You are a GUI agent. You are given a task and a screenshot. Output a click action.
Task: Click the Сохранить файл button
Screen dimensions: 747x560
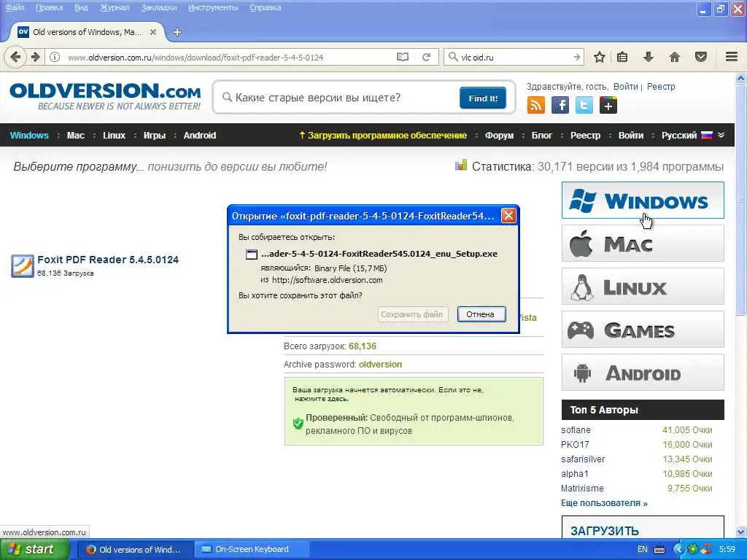412,314
